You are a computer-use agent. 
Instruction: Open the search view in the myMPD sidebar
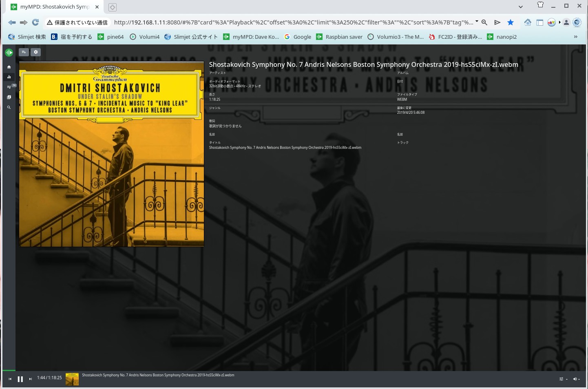pos(9,108)
